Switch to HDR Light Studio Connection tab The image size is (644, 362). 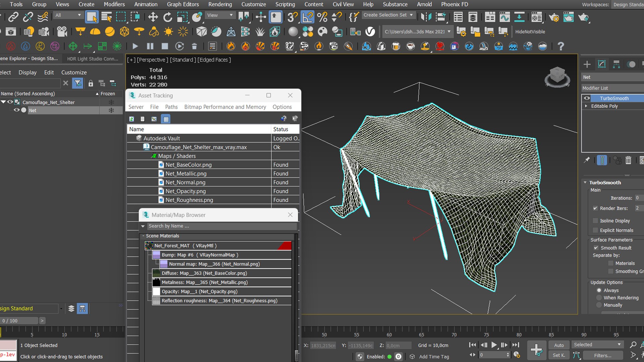[93, 59]
